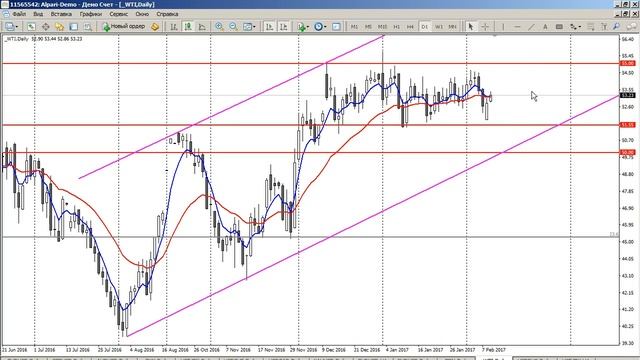Viewport: 640px width, 360px height.
Task: Open the Вид menu
Action: pyautogui.click(x=38, y=14)
